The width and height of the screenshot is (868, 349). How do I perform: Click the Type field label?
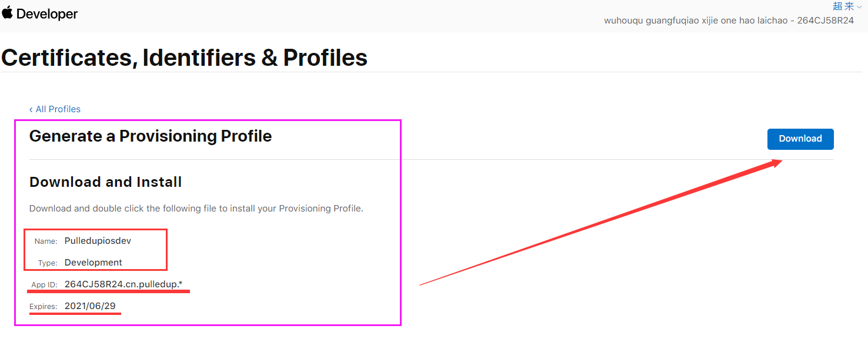point(47,263)
